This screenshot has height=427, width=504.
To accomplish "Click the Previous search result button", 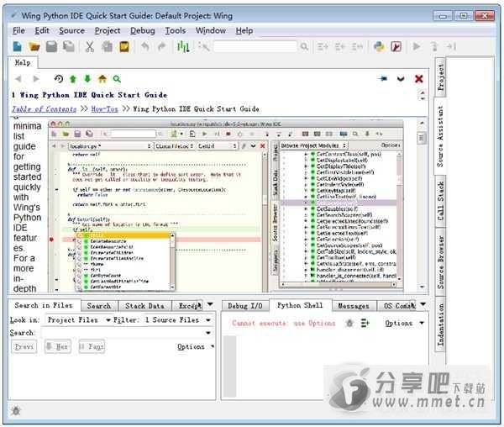I will (x=24, y=346).
